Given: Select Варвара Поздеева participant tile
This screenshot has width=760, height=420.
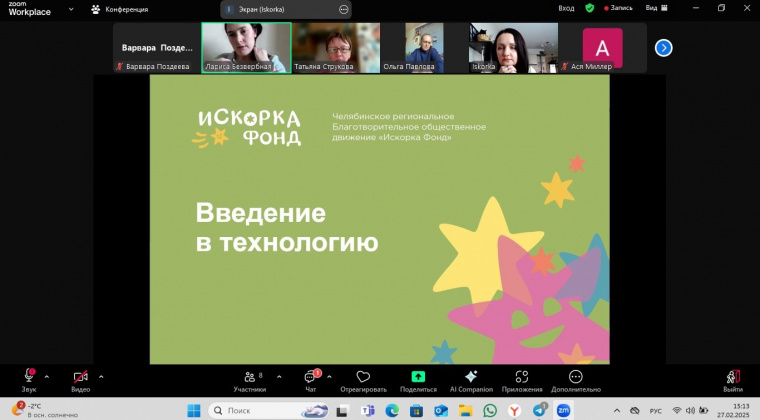Looking at the screenshot, I should pos(157,48).
